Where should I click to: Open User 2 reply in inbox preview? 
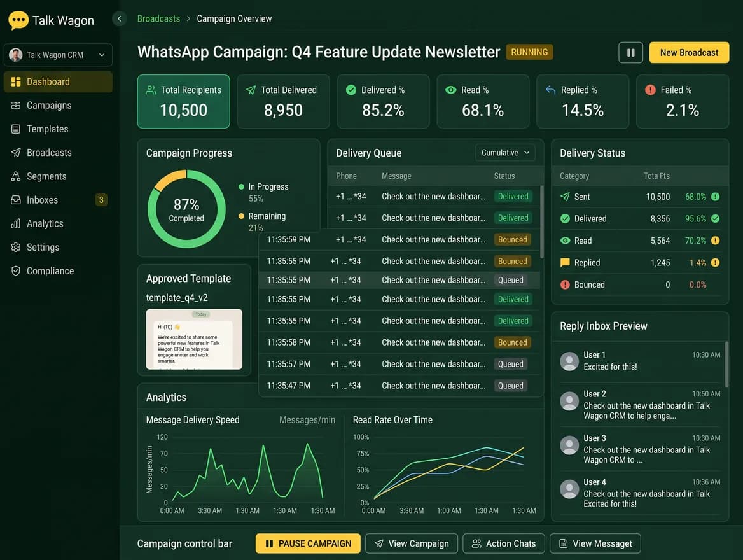(640, 405)
